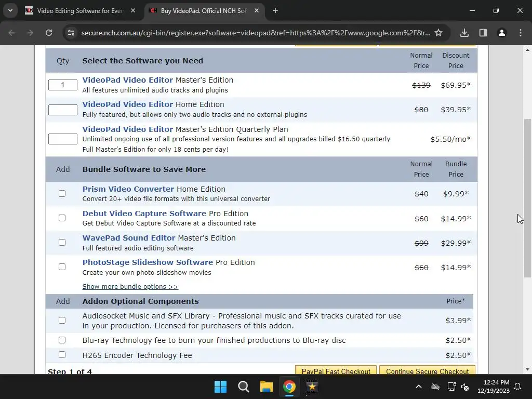Open Windows Start menu
Viewport: 532px width, 399px height.
[x=220, y=387]
